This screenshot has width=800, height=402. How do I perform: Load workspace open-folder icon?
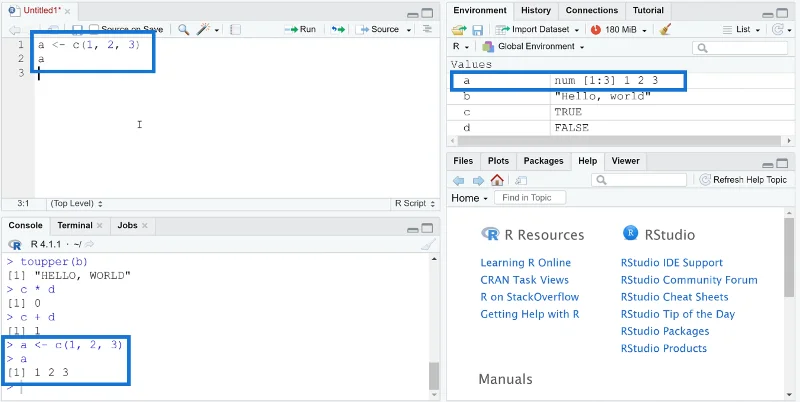coord(459,30)
